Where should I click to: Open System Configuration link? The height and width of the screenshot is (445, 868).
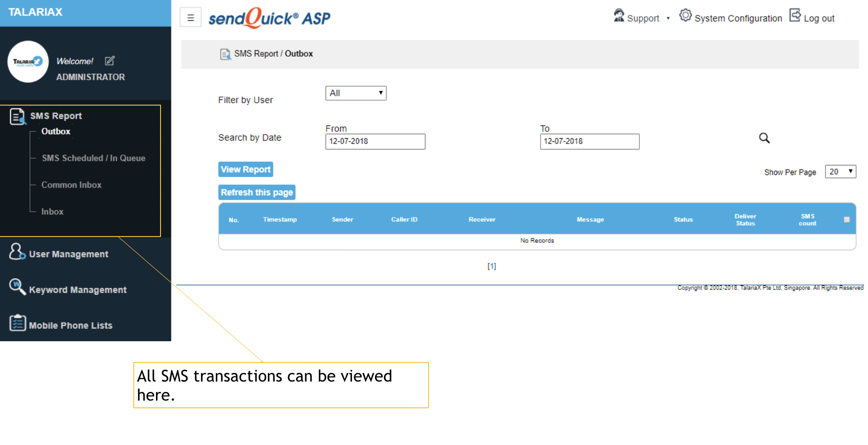pyautogui.click(x=738, y=19)
